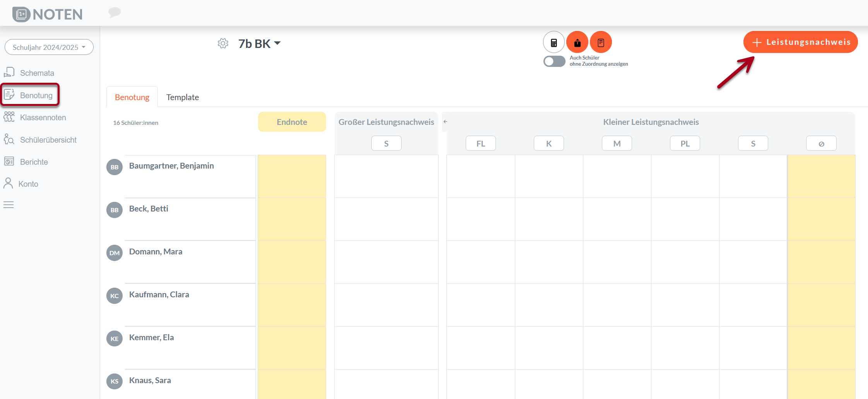This screenshot has height=399, width=868.
Task: Click the yellow Endnote header
Action: pyautogui.click(x=292, y=122)
